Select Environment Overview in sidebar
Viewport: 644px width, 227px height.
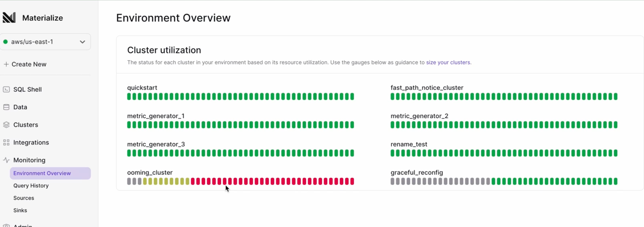tap(50, 173)
